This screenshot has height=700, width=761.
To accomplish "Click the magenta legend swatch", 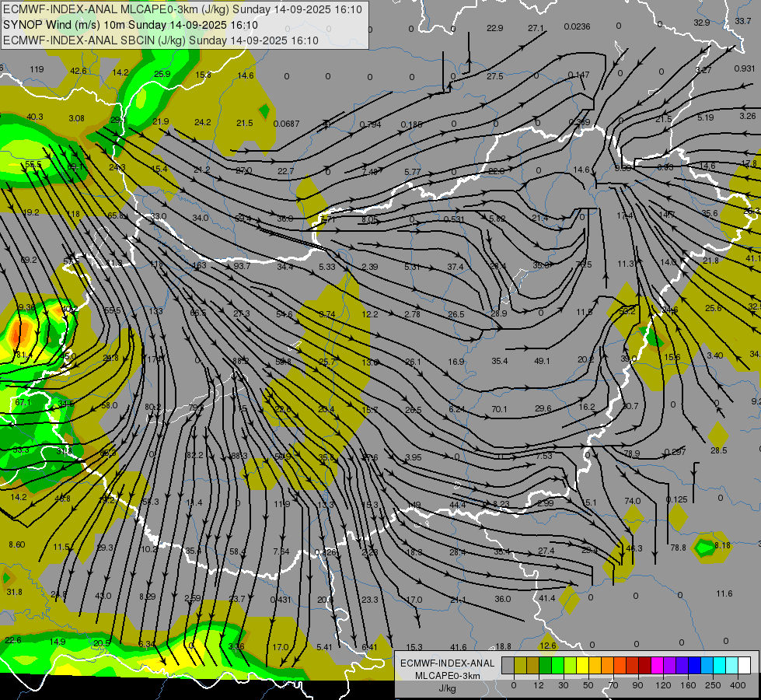I will (657, 665).
